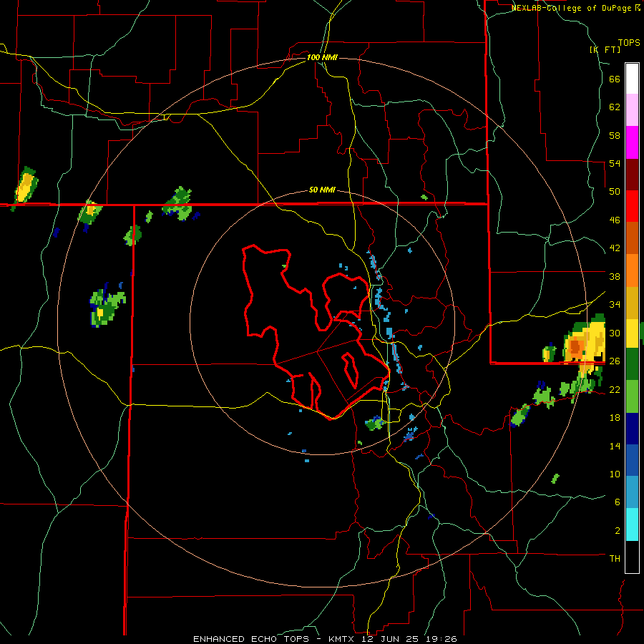Click the '62' legend value
Image resolution: width=644 pixels, height=644 pixels.
[615, 107]
